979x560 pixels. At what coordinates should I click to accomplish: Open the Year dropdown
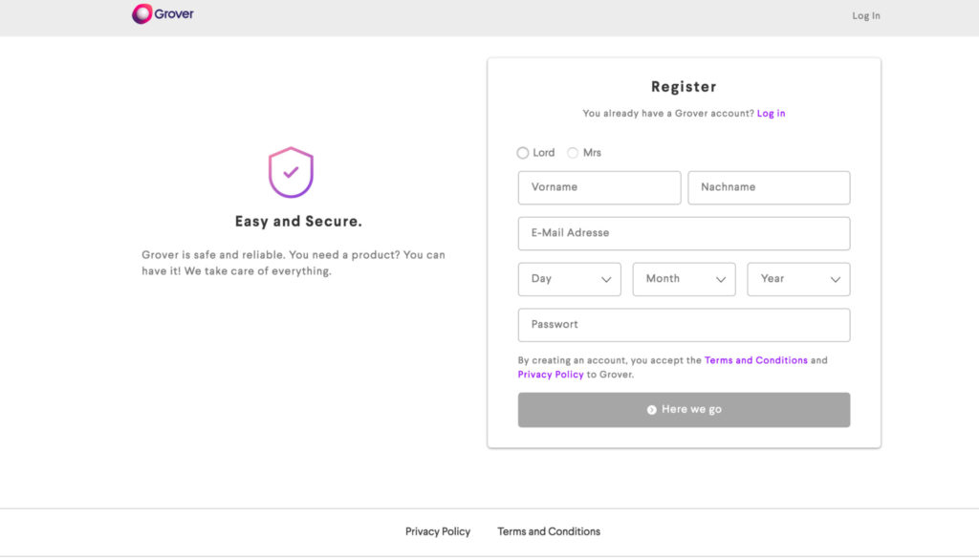click(x=798, y=279)
